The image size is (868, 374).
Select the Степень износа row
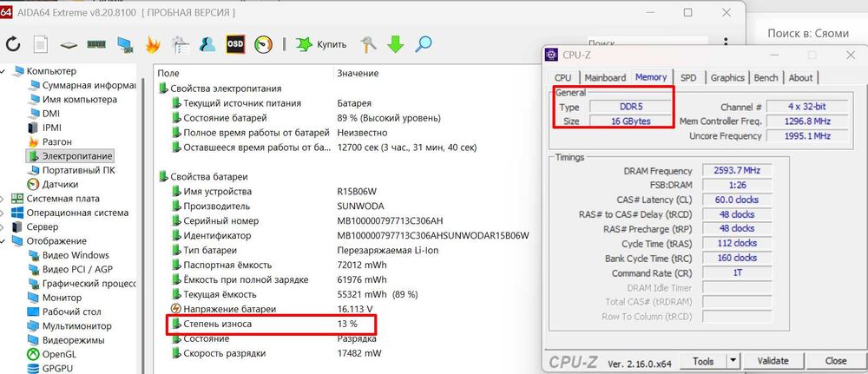271,325
